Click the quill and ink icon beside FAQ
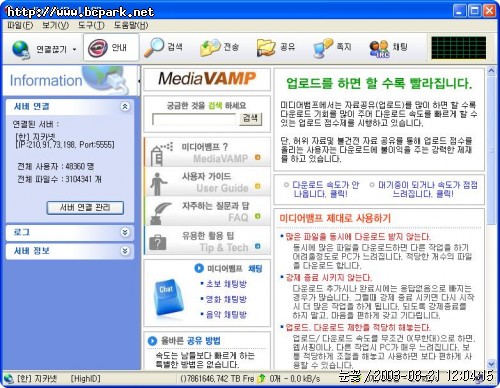This screenshot has height=388, width=500. [161, 213]
